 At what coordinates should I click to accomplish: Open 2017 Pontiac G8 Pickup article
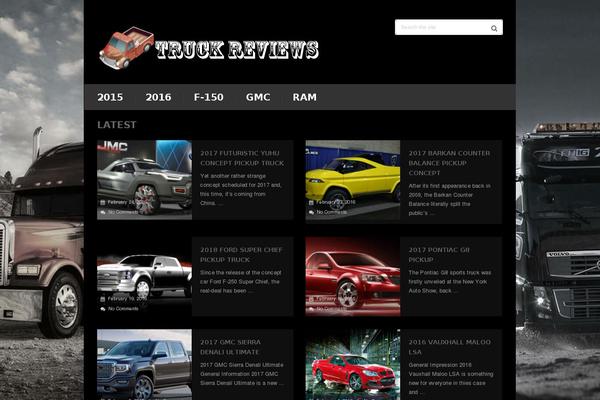click(x=439, y=255)
